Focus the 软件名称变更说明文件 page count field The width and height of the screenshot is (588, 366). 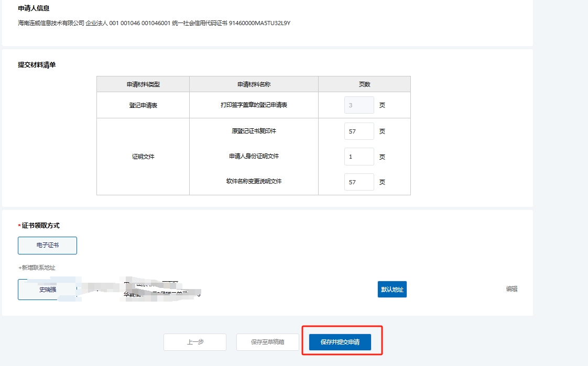(x=359, y=182)
